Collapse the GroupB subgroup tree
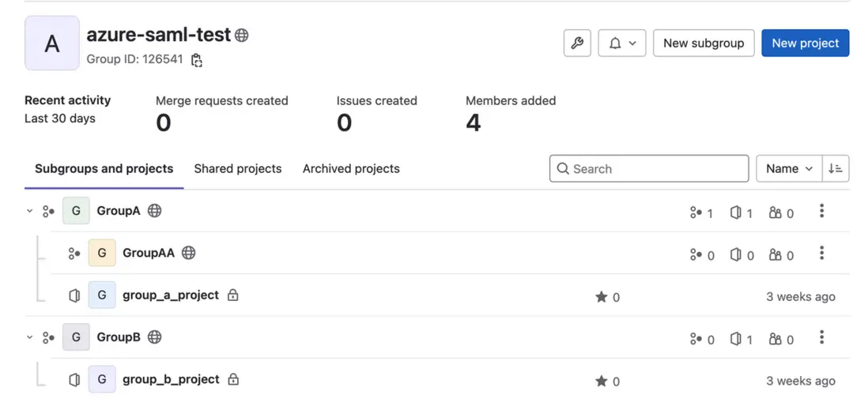 [30, 337]
